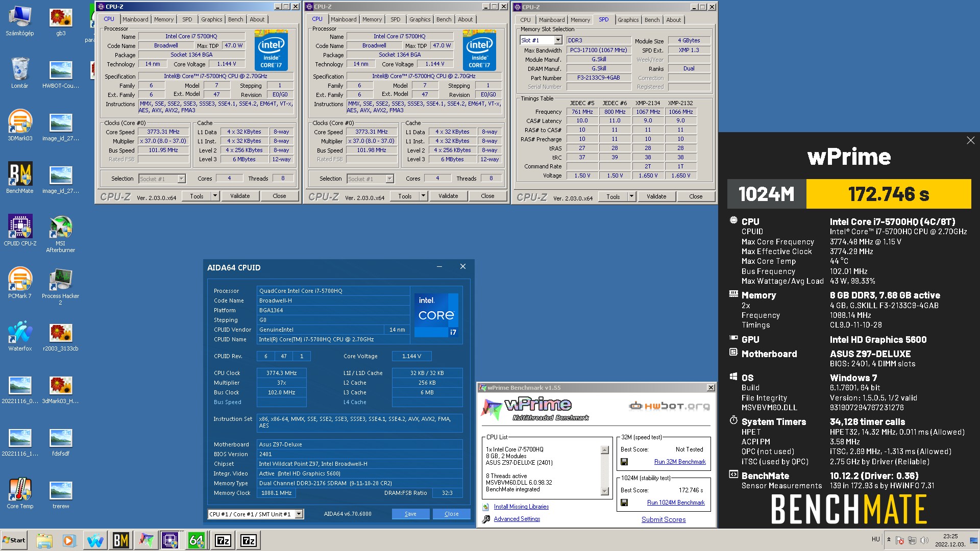Screen dimensions: 980x551
Task: Click the Run 32M Benchmark link
Action: pyautogui.click(x=680, y=462)
